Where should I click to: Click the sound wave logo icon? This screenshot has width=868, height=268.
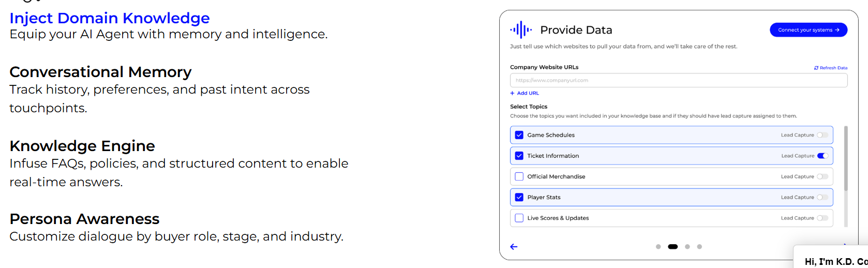tap(521, 30)
